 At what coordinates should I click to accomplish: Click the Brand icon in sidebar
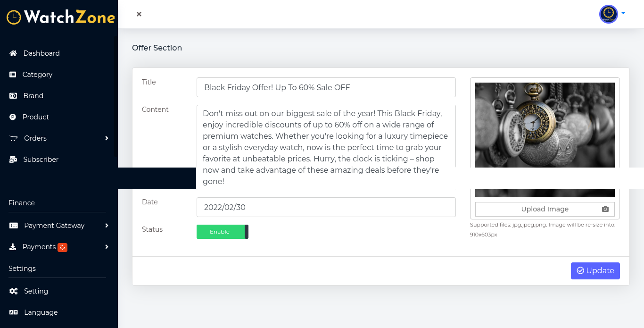(13, 96)
